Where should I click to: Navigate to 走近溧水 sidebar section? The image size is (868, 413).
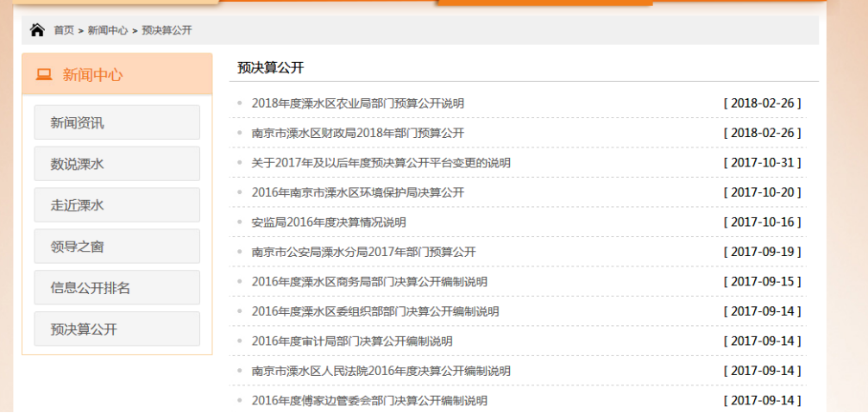click(x=116, y=205)
